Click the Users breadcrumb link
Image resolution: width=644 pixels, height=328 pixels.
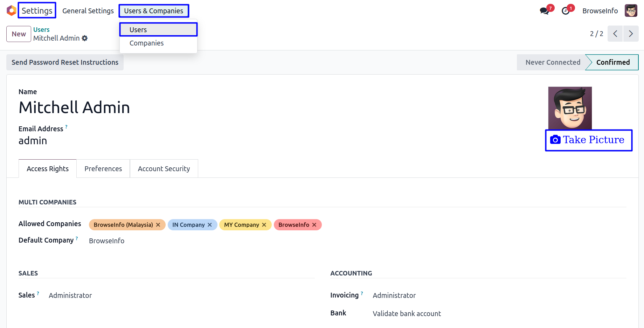point(41,30)
